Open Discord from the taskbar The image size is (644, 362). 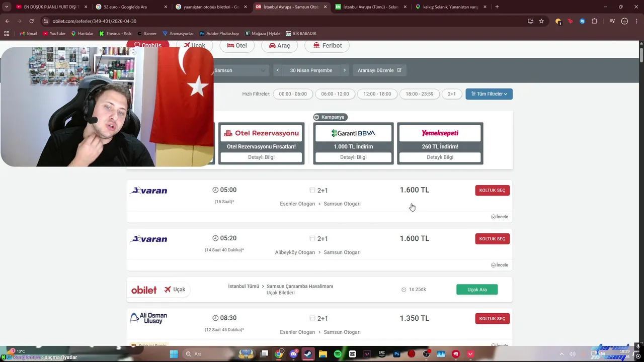tap(293, 354)
